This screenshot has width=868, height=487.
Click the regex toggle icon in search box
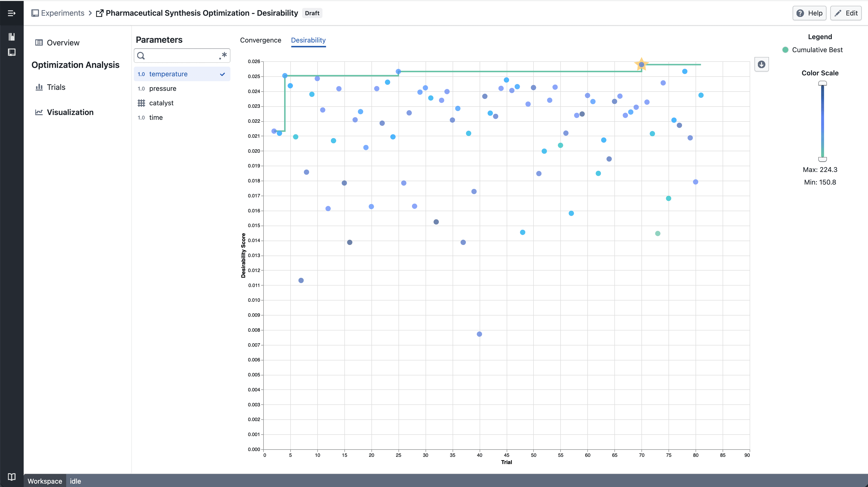223,56
